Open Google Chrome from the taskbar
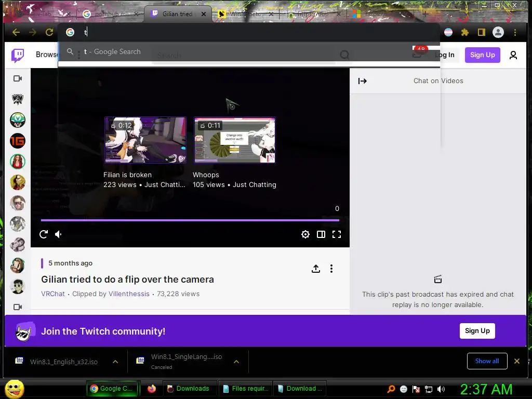 113,389
